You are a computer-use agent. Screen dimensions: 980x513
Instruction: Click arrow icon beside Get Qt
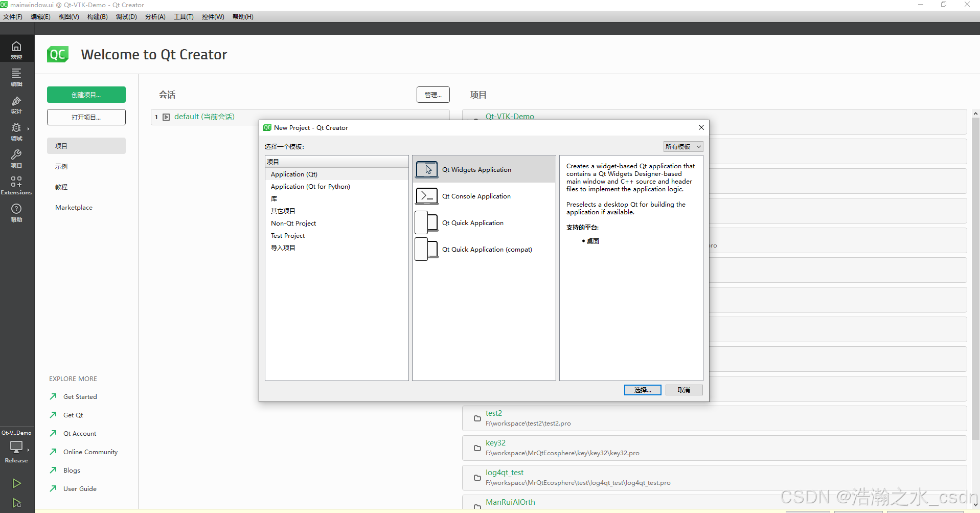(x=53, y=415)
